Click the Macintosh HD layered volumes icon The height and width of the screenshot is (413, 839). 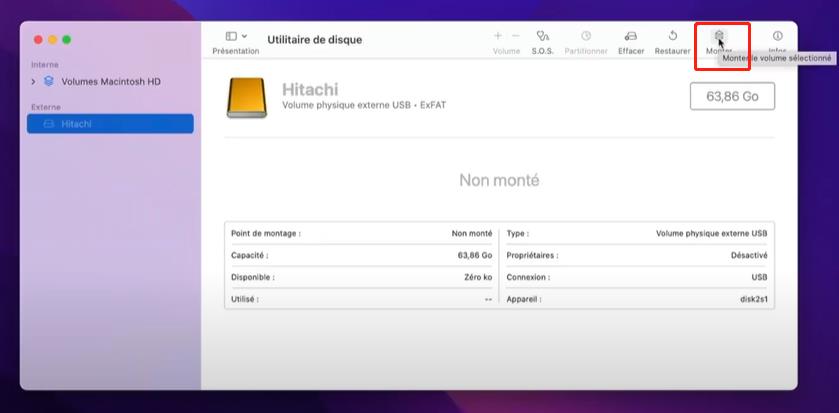(49, 81)
